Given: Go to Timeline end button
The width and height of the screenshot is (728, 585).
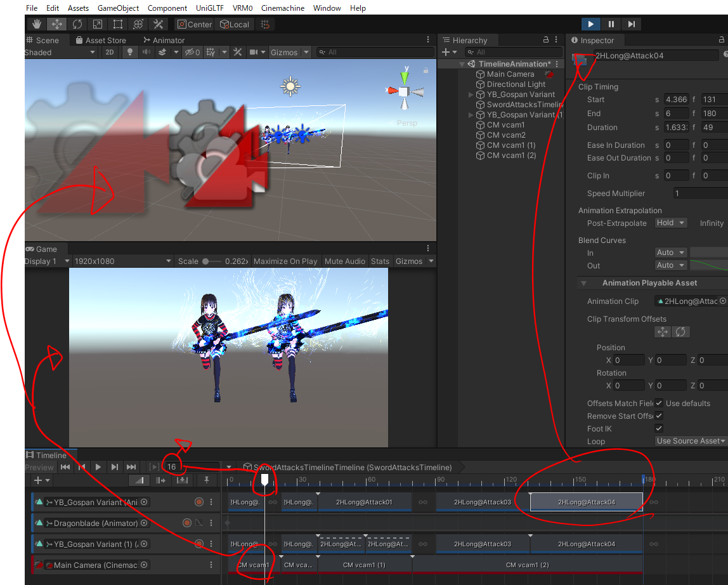Looking at the screenshot, I should coord(131,467).
